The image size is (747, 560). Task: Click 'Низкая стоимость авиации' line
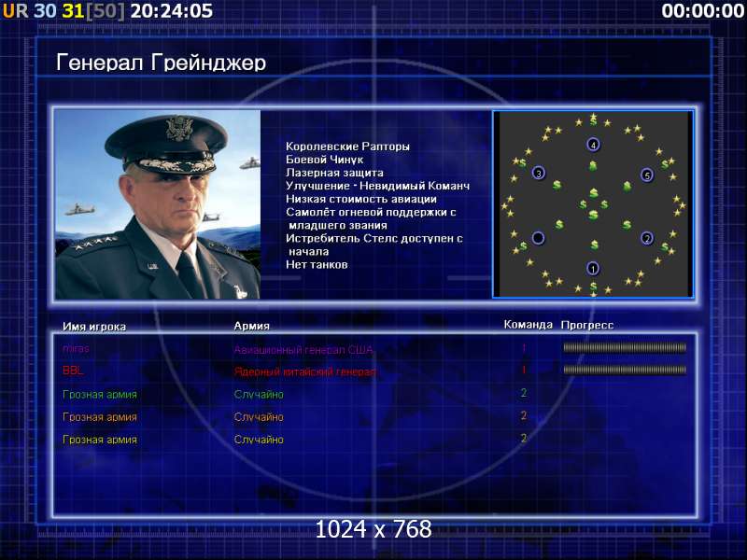click(x=361, y=199)
